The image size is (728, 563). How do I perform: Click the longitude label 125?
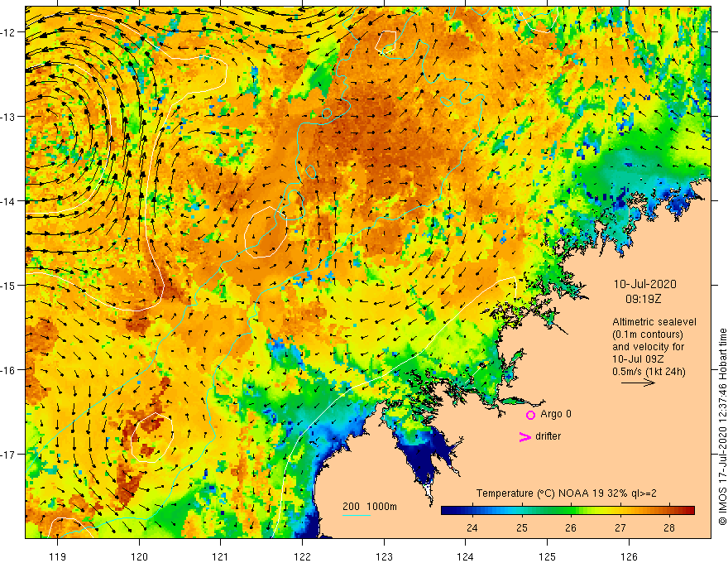click(x=548, y=556)
